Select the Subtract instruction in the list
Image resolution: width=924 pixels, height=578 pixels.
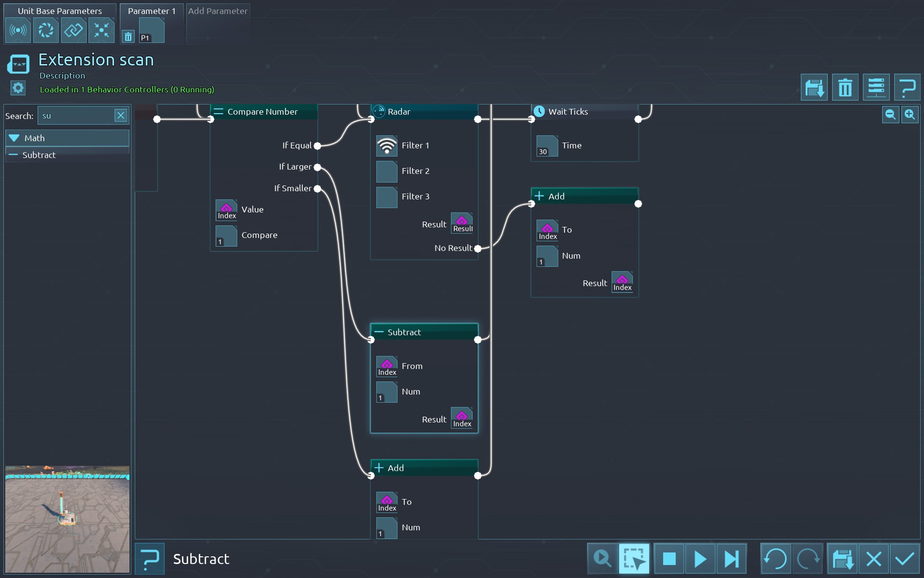click(39, 155)
